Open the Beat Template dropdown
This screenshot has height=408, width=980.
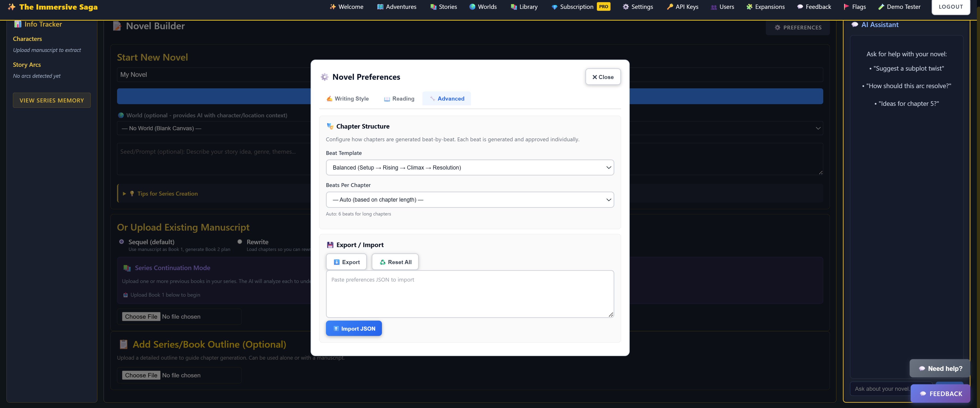[470, 167]
